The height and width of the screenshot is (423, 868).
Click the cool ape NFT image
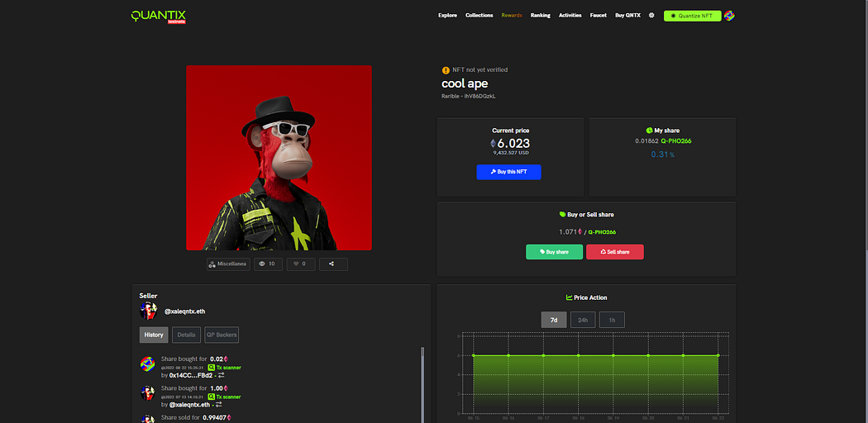(x=279, y=158)
